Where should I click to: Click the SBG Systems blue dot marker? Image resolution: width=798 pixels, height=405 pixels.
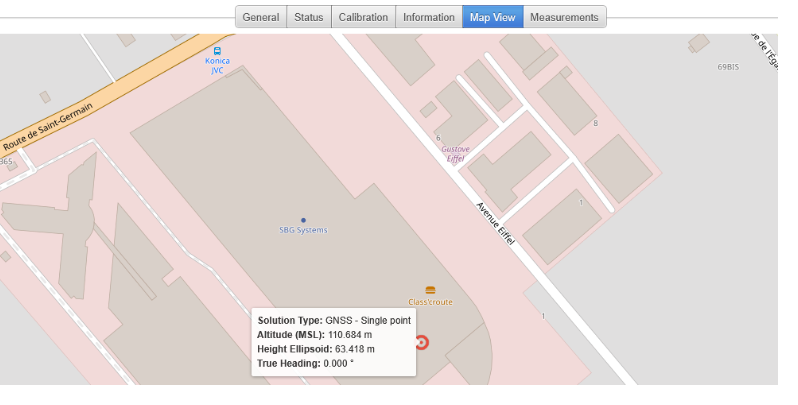click(303, 220)
